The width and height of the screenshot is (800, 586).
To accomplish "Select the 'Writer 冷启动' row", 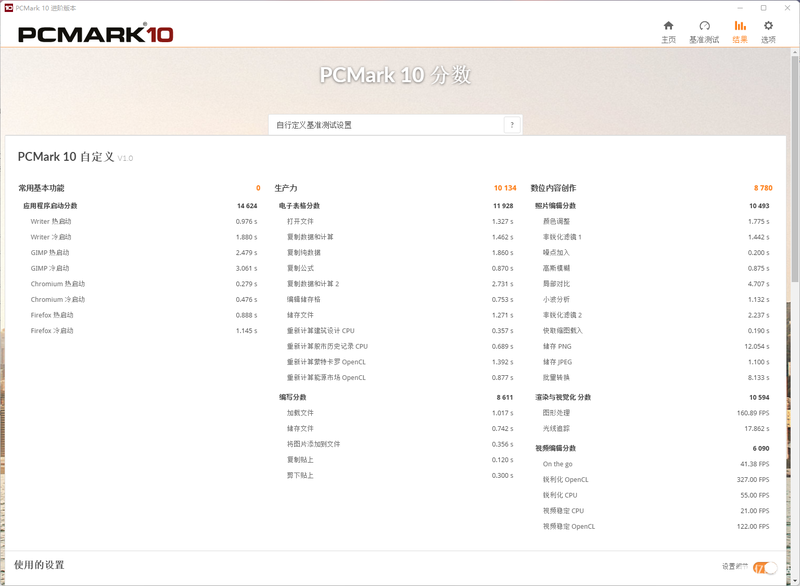I will pos(144,237).
